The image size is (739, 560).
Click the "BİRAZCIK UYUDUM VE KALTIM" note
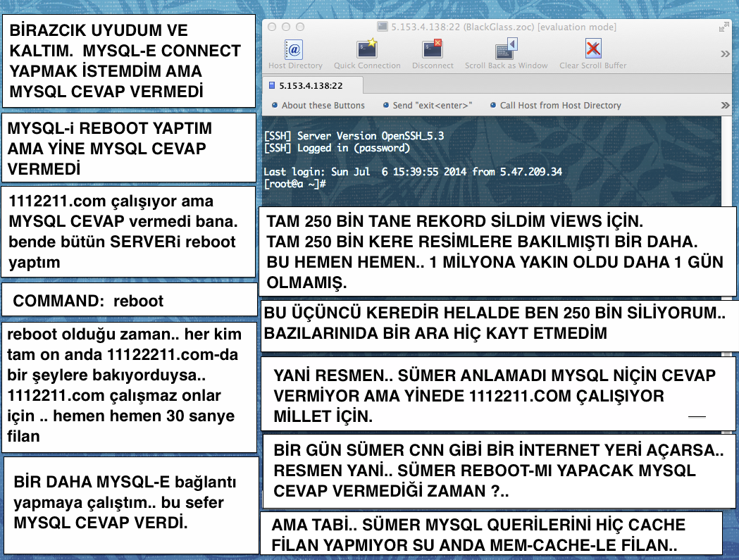(x=129, y=61)
